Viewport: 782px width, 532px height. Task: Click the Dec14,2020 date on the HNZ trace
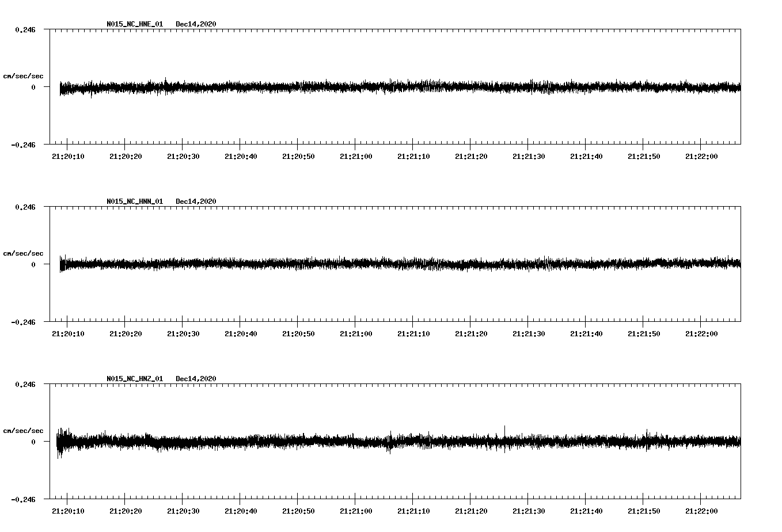tap(197, 378)
